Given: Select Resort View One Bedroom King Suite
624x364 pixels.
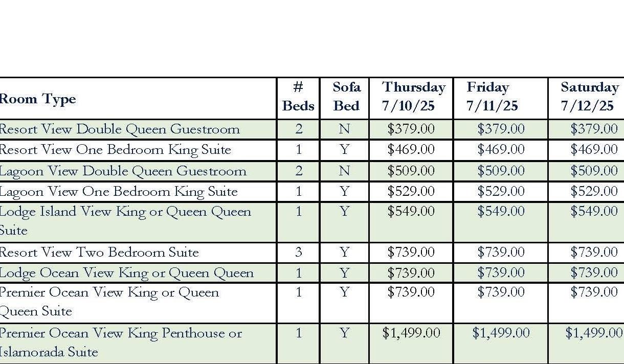Looking at the screenshot, I should 115,150.
